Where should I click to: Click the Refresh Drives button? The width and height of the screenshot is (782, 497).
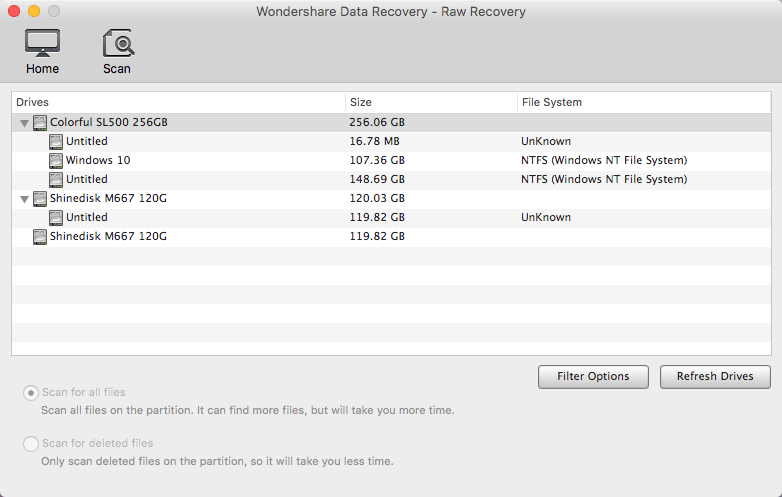(x=715, y=376)
